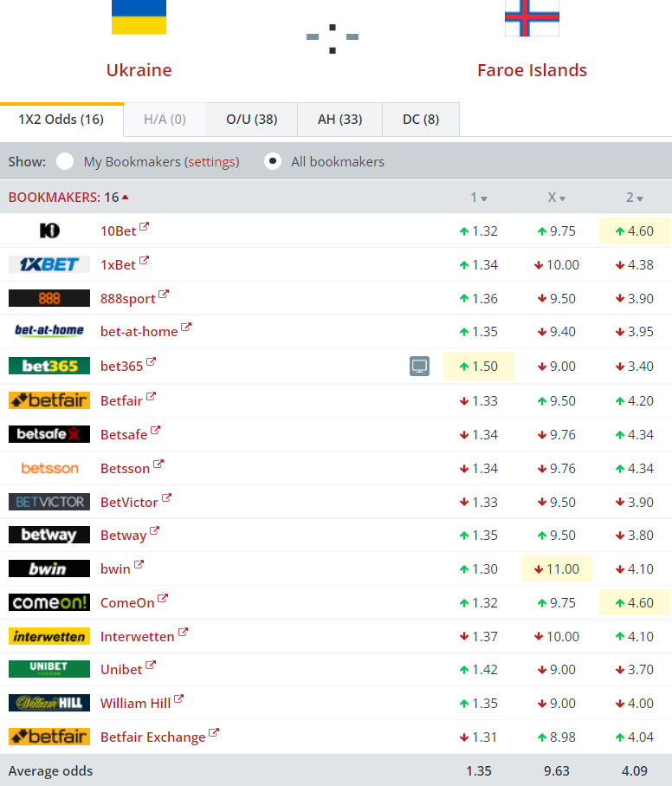Click the Ukraine flag image
The width and height of the screenshot is (672, 786).
click(139, 17)
